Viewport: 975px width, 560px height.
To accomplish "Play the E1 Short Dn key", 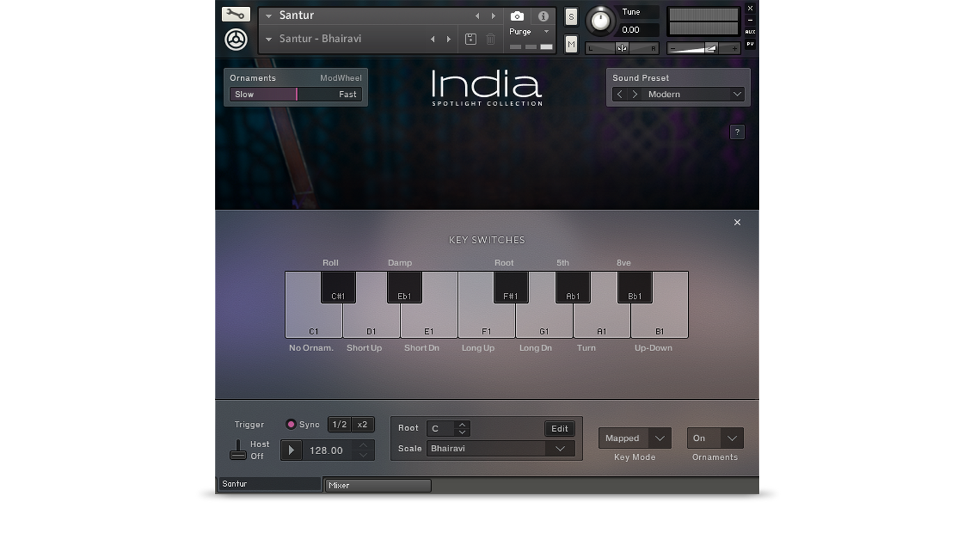I will (x=429, y=322).
